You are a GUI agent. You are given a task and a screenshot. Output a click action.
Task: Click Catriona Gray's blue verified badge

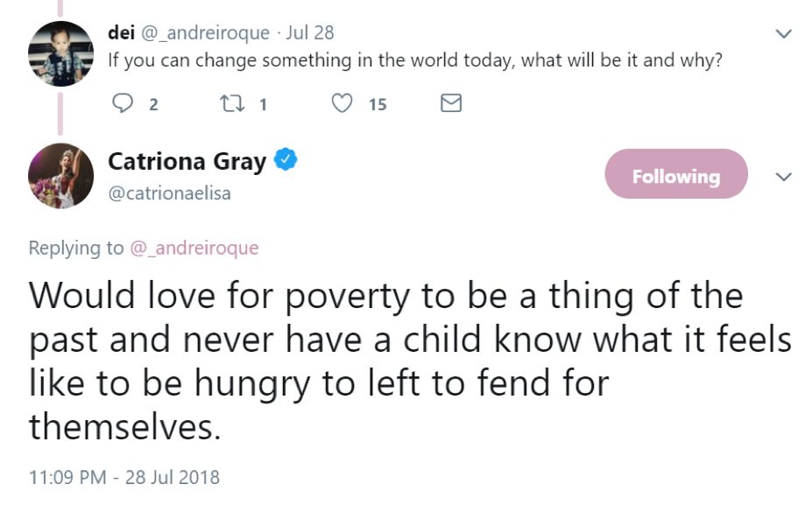[x=286, y=160]
